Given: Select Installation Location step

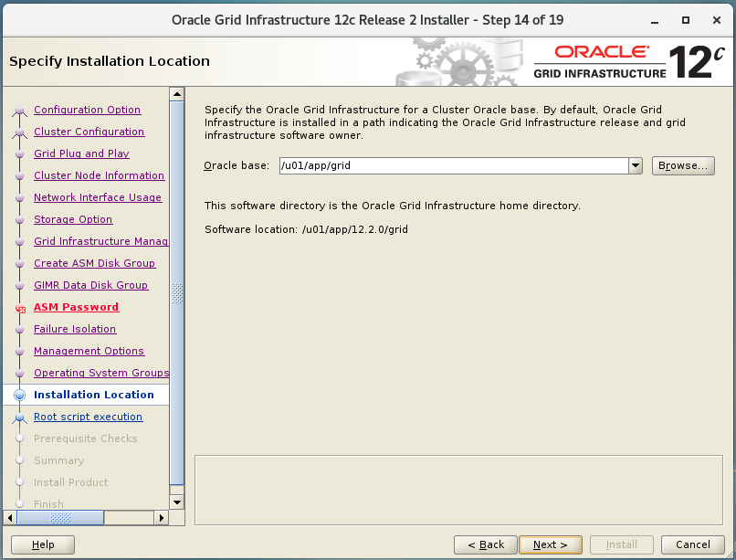Looking at the screenshot, I should (94, 395).
